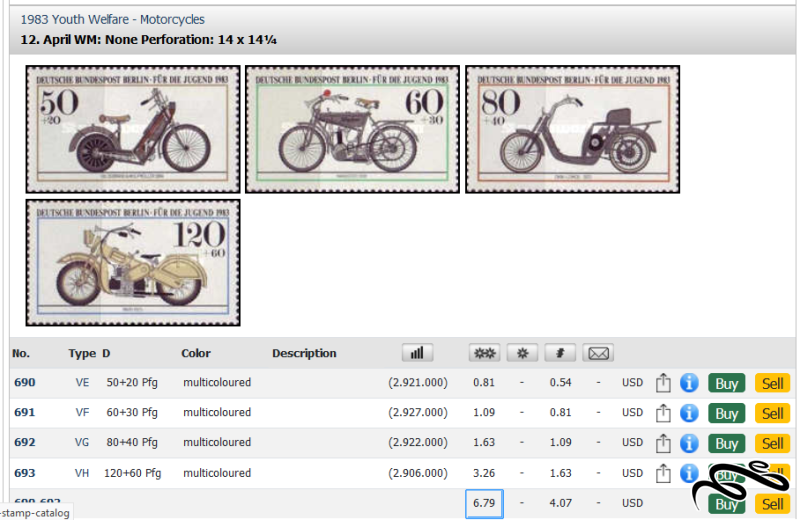Viewport: 800px width, 520px height.
Task: Share stamp 693 via share icon
Action: click(663, 473)
